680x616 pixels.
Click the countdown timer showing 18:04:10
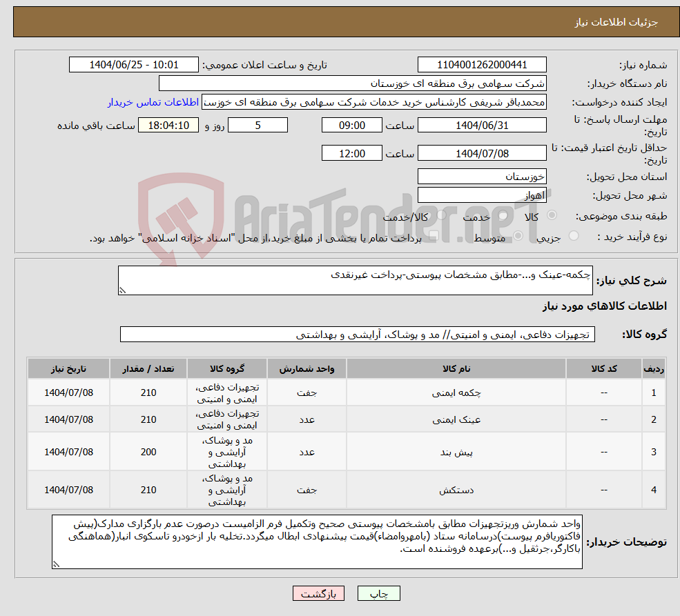pos(168,125)
